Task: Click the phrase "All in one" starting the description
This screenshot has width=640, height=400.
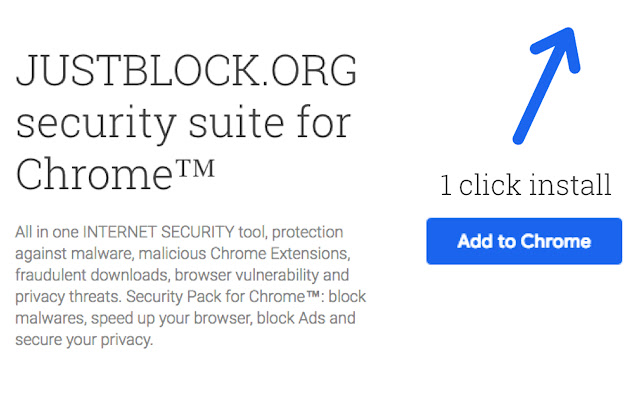Action: click(x=46, y=232)
